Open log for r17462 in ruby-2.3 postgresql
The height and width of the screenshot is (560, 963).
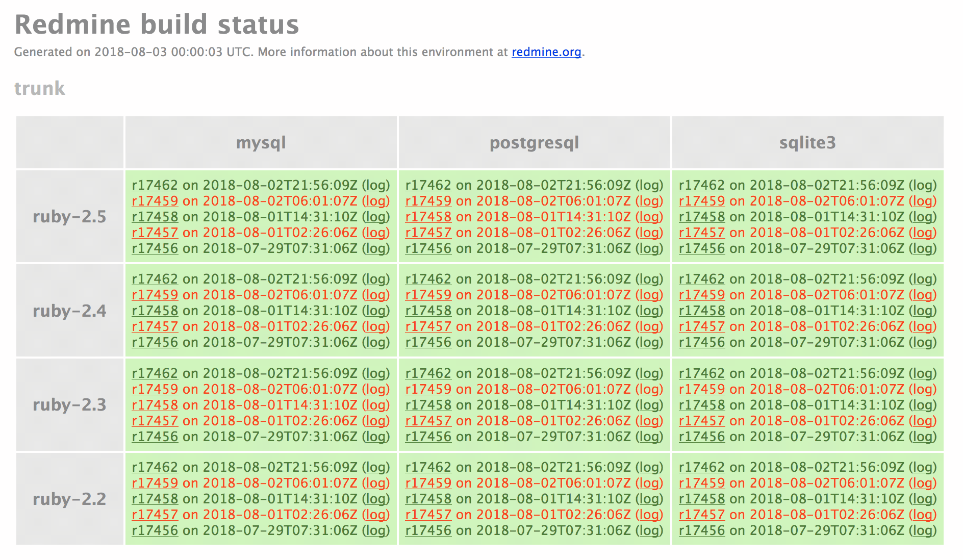(x=649, y=373)
